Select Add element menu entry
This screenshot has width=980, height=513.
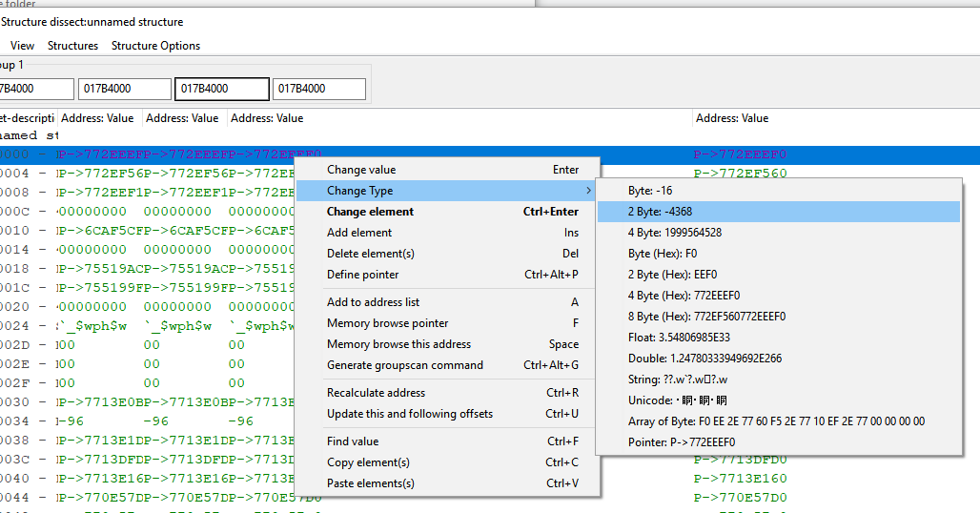(358, 233)
